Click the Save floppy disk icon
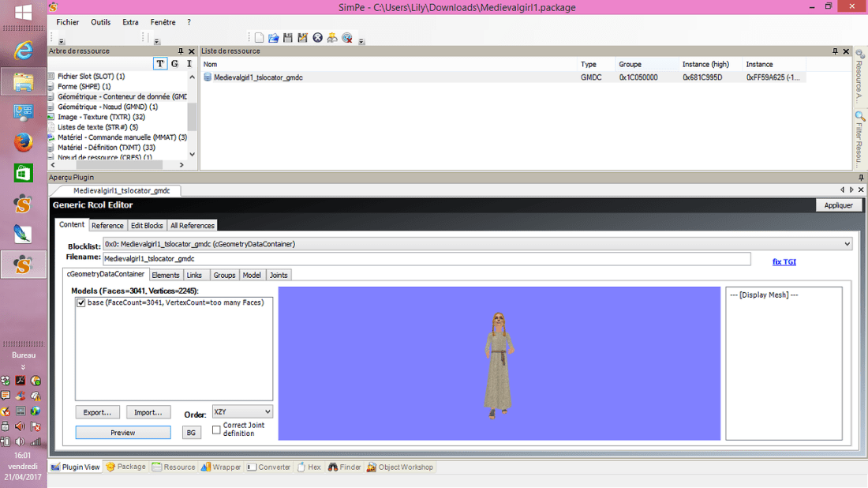 pos(288,38)
